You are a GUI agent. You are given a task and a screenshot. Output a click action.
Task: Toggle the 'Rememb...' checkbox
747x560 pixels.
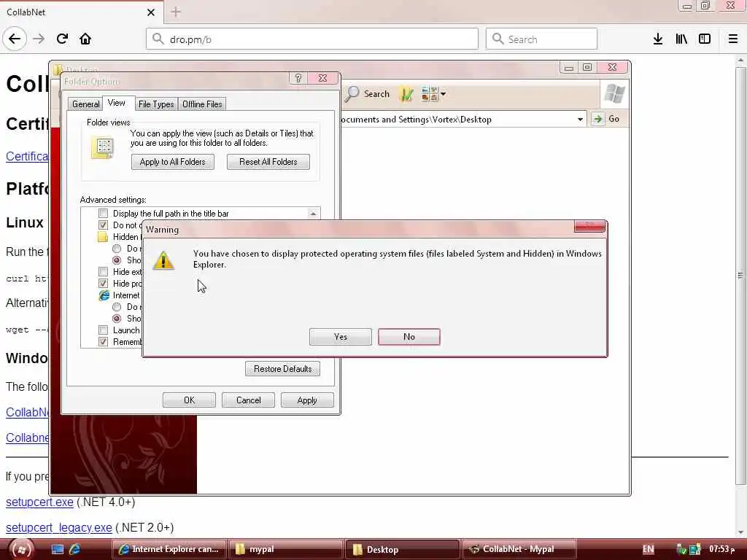coord(103,341)
